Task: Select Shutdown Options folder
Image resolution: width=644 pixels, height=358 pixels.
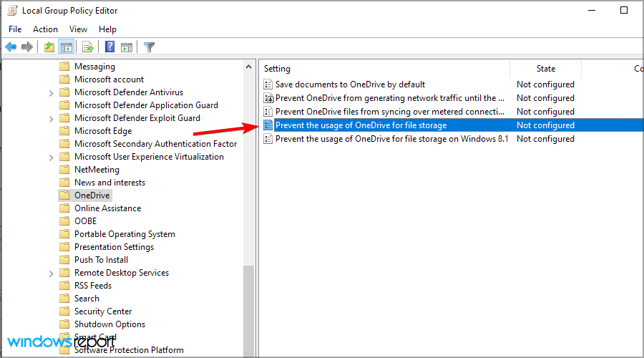Action: [x=109, y=324]
